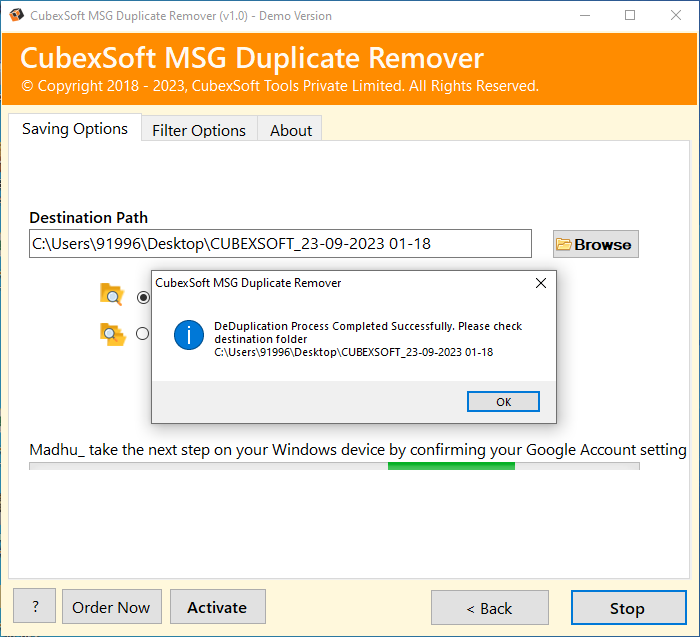Screen dimensions: 700x637
Task: Go to previous step with Back button
Action: pos(490,608)
